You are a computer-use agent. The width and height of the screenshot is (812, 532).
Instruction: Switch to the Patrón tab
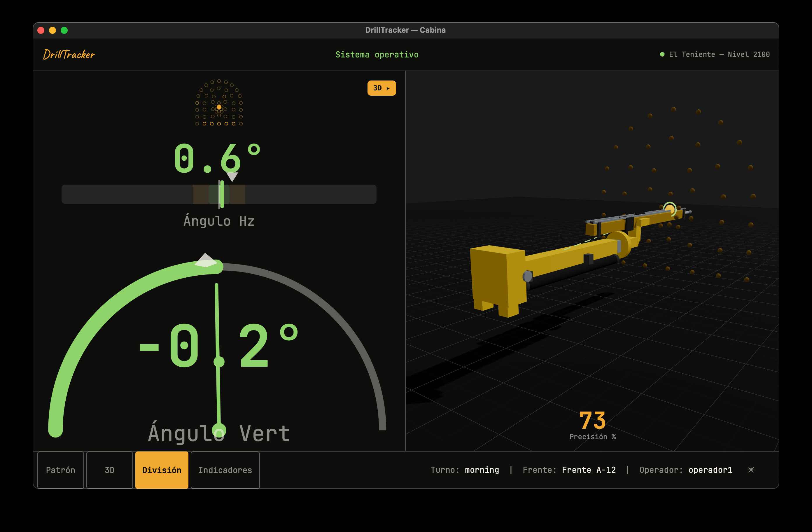[60, 470]
